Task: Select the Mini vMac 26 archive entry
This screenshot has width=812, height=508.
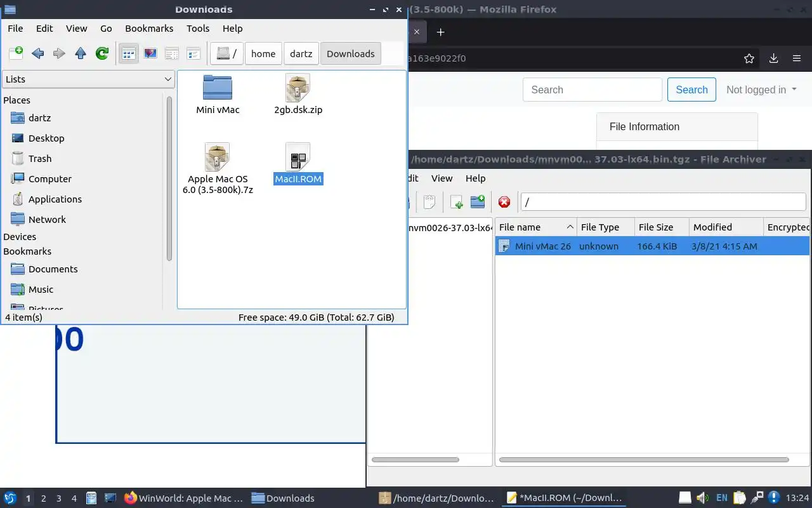Action: 652,246
